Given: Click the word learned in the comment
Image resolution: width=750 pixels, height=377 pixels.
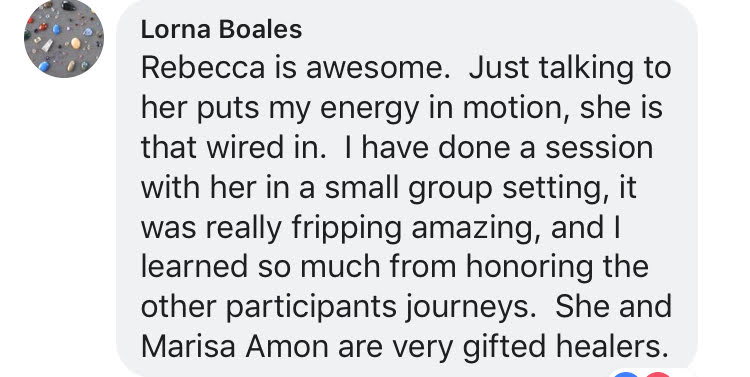Looking at the screenshot, I should pos(194,268).
